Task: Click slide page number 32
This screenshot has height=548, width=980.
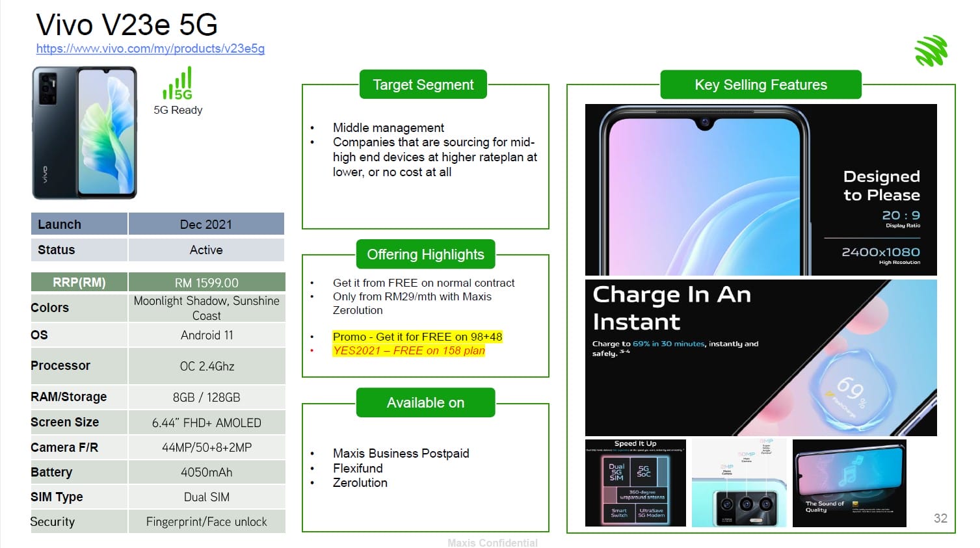Action: coord(940,518)
